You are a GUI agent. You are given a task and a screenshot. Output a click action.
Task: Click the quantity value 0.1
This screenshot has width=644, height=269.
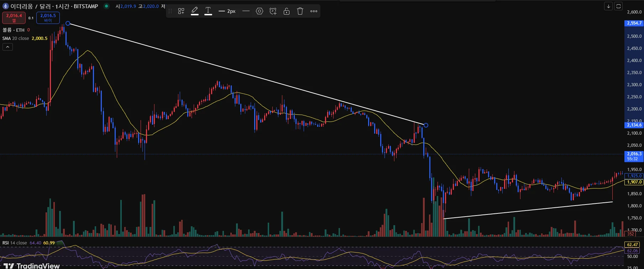pyautogui.click(x=31, y=18)
